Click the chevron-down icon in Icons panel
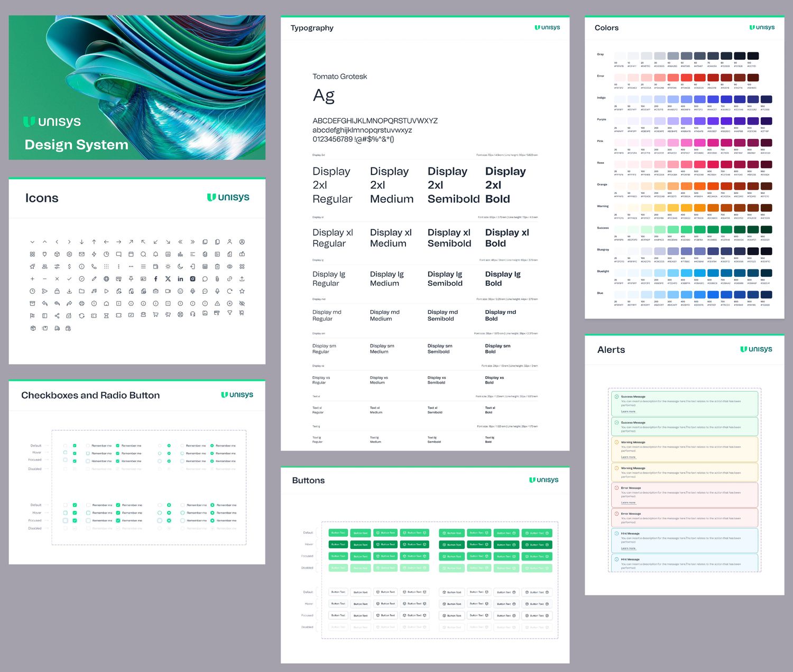This screenshot has width=793, height=672. coord(32,242)
